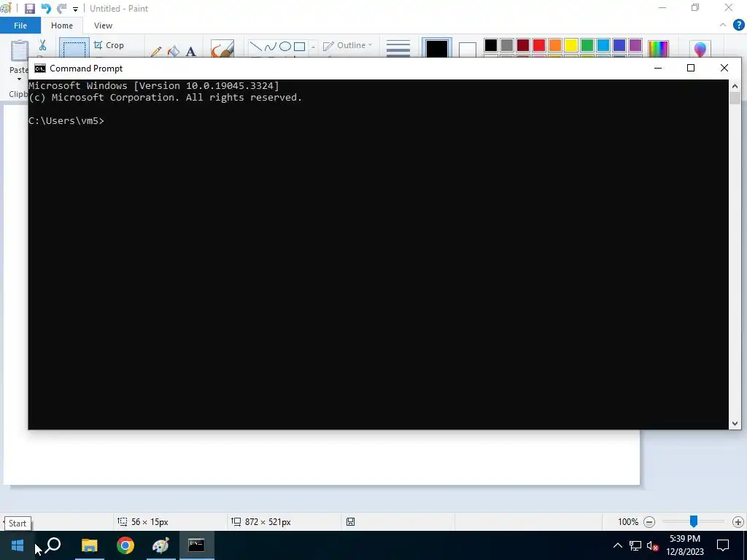Click the Redo arrow in Paint's title bar
Image resolution: width=747 pixels, height=560 pixels.
(x=61, y=9)
